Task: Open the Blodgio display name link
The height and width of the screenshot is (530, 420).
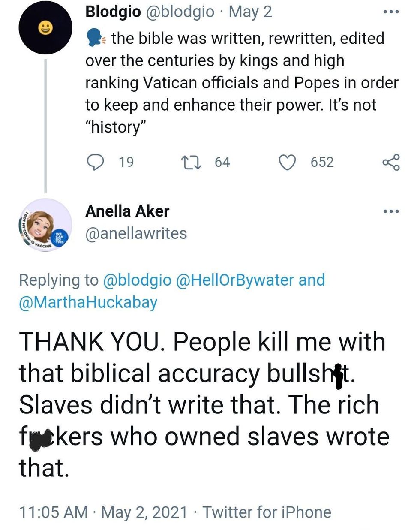Action: click(x=113, y=12)
